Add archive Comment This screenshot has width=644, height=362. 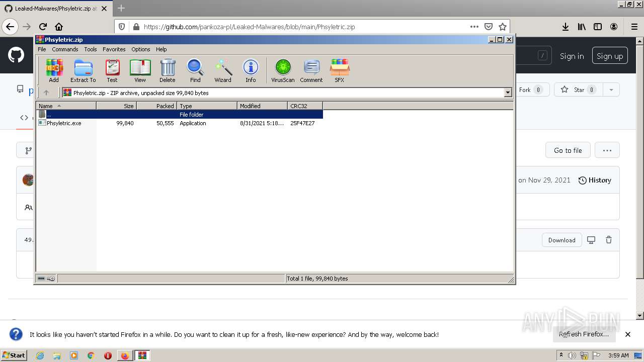pos(311,70)
